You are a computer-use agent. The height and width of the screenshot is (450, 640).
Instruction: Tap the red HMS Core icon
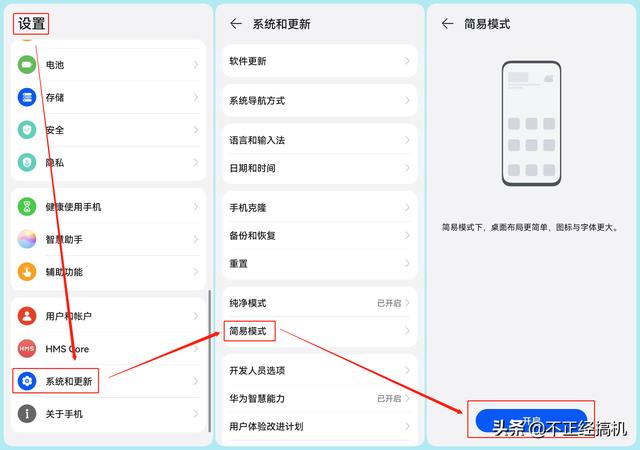click(27, 349)
